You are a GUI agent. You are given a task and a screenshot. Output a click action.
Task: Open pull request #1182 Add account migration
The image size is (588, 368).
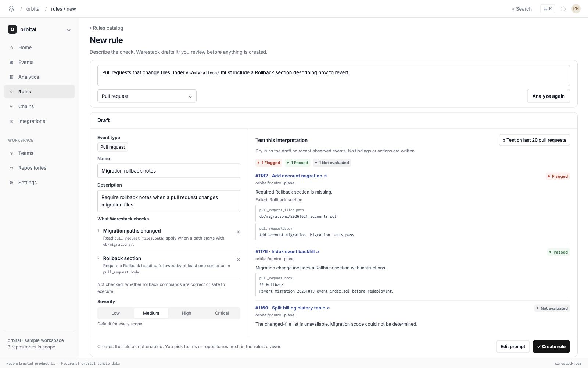291,176
